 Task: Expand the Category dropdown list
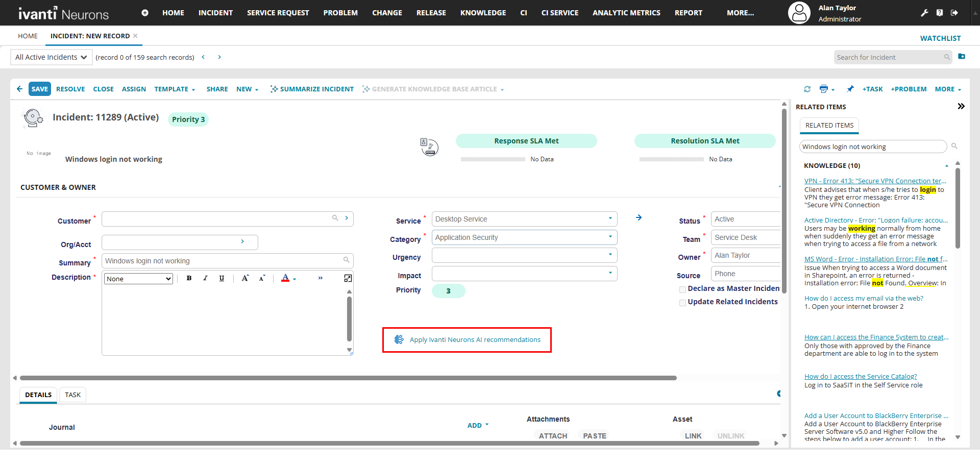click(610, 237)
